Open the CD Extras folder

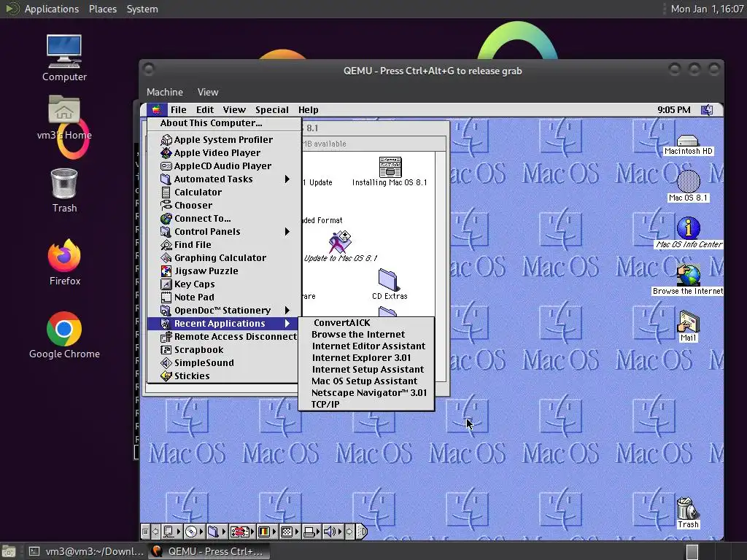[x=390, y=284]
